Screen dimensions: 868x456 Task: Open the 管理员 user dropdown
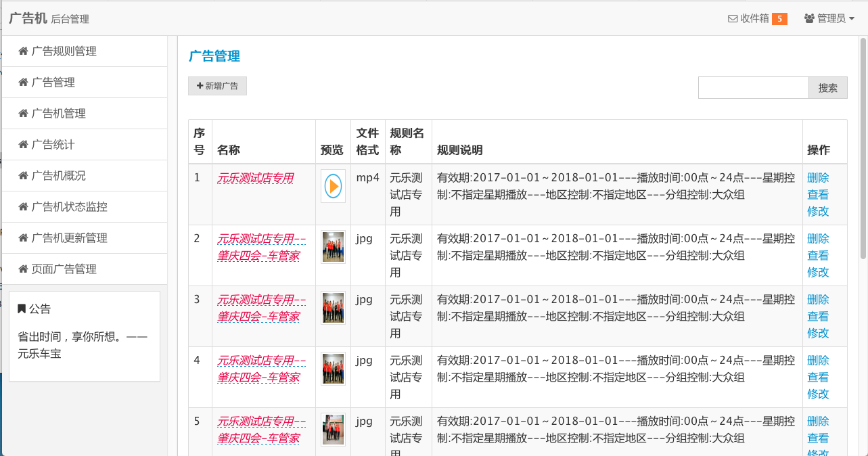pos(829,19)
